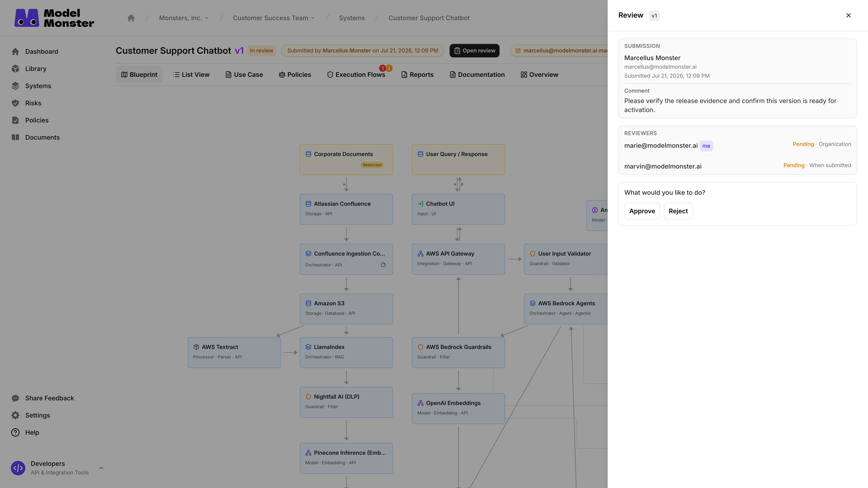The height and width of the screenshot is (488, 868).
Task: Click the Model Monster logo
Action: click(54, 18)
